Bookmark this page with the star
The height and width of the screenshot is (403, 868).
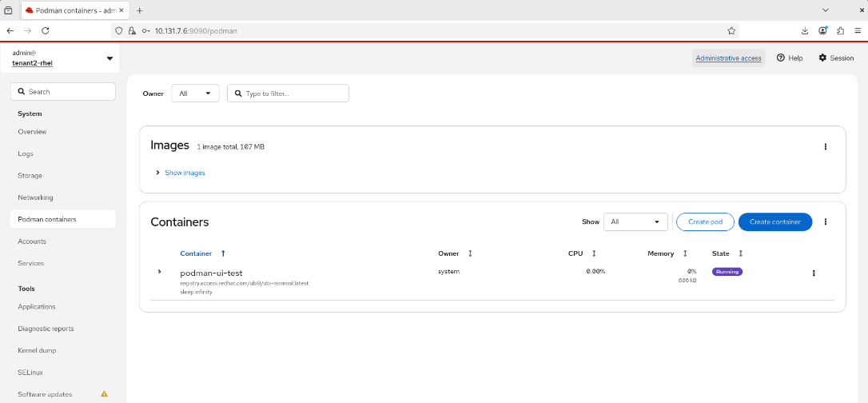pos(731,31)
